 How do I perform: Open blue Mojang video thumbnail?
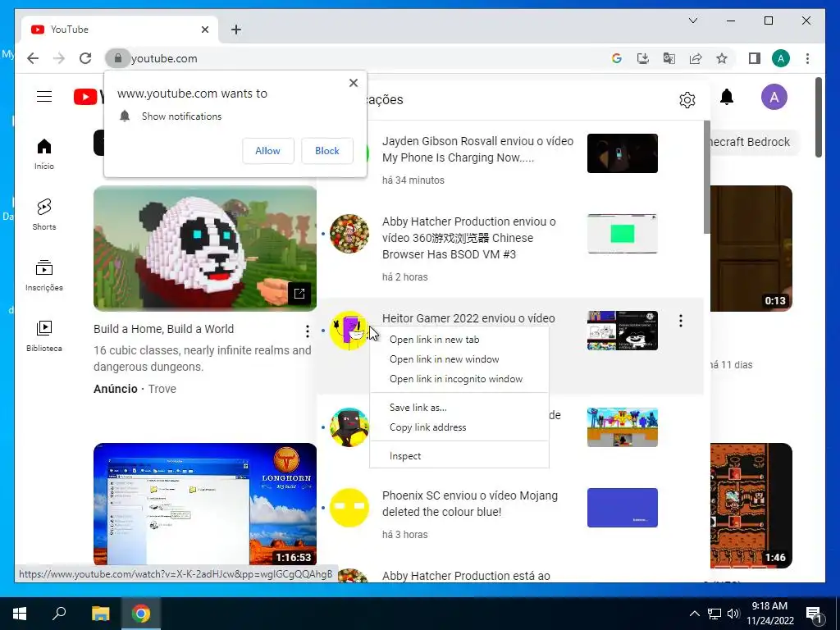coord(623,508)
